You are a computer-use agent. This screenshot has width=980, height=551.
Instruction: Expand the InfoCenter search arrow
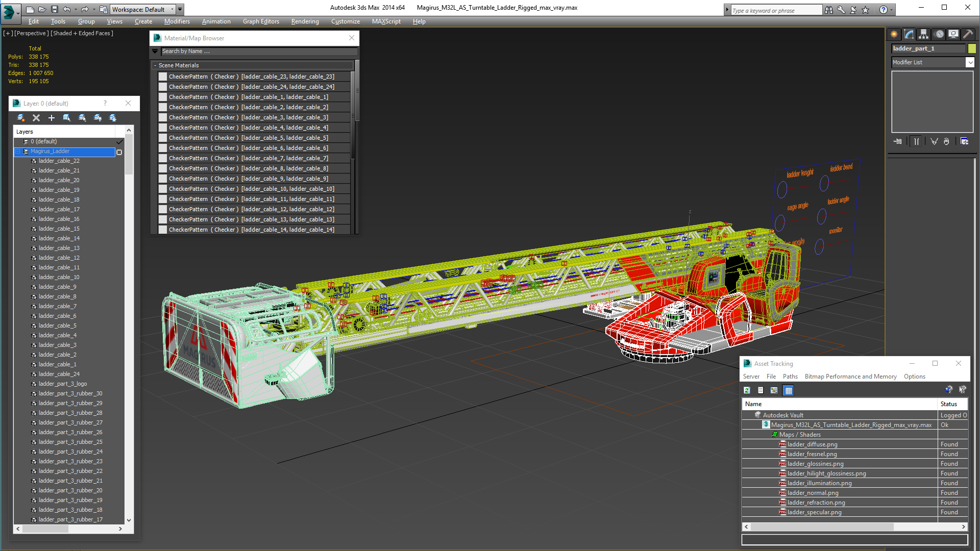coord(727,10)
